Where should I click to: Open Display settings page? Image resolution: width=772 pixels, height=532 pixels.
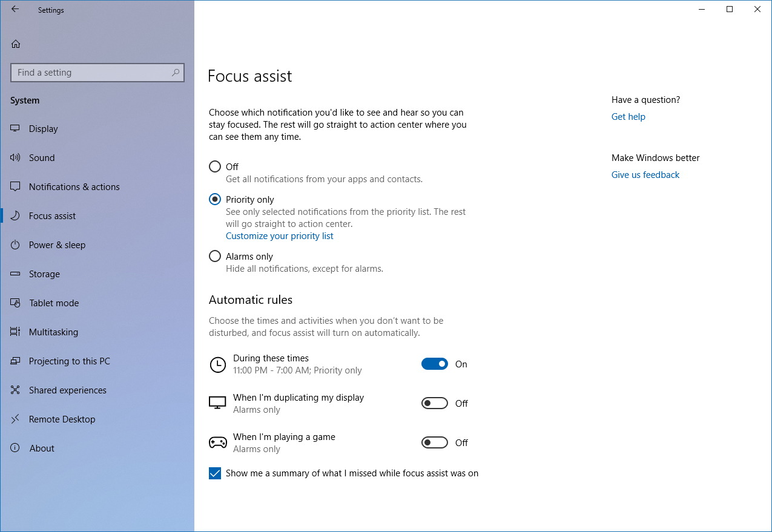click(x=97, y=129)
